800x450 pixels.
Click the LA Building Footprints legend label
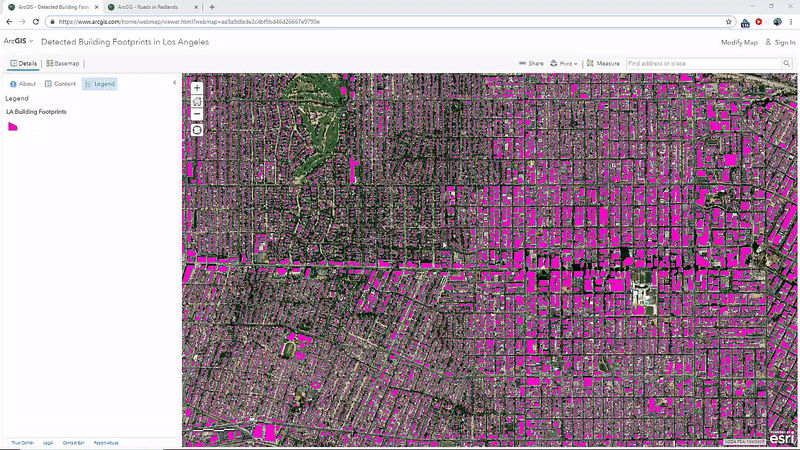[36, 112]
